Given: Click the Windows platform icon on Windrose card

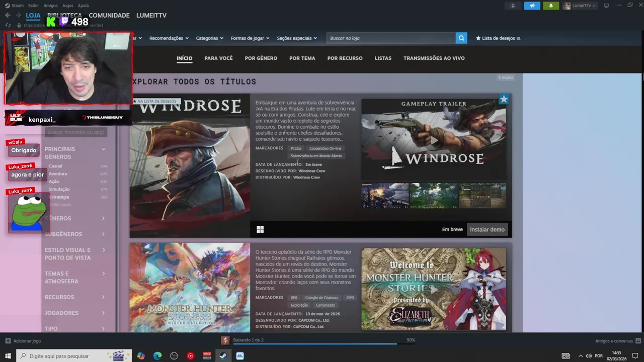Looking at the screenshot, I should point(260,229).
